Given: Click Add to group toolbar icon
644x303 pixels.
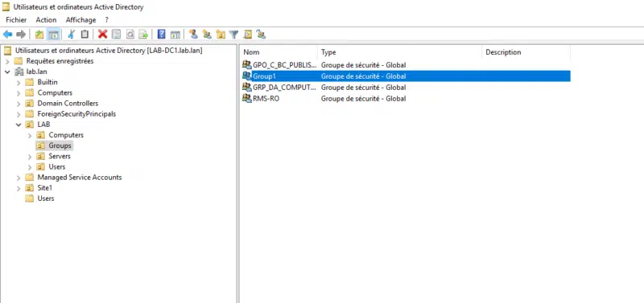Looking at the screenshot, I should (x=261, y=35).
